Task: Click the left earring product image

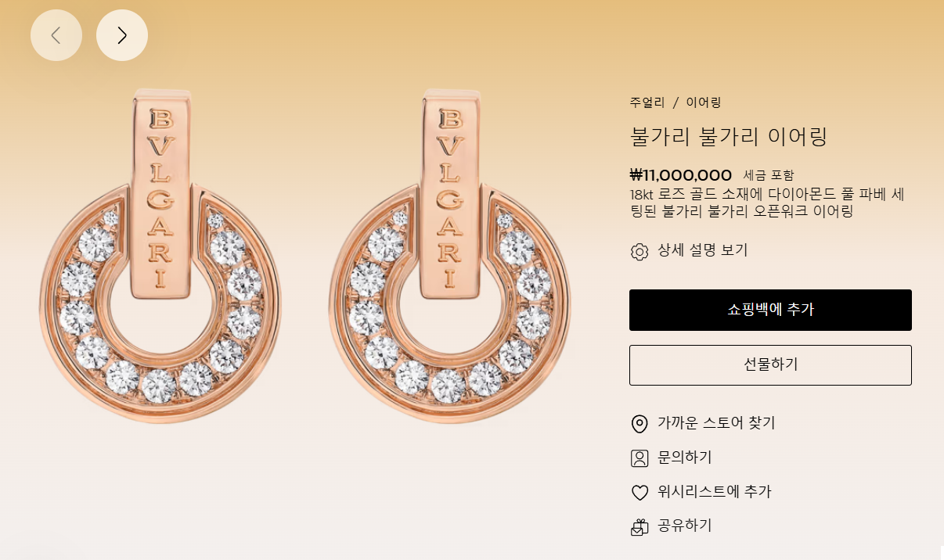Action: click(x=161, y=256)
